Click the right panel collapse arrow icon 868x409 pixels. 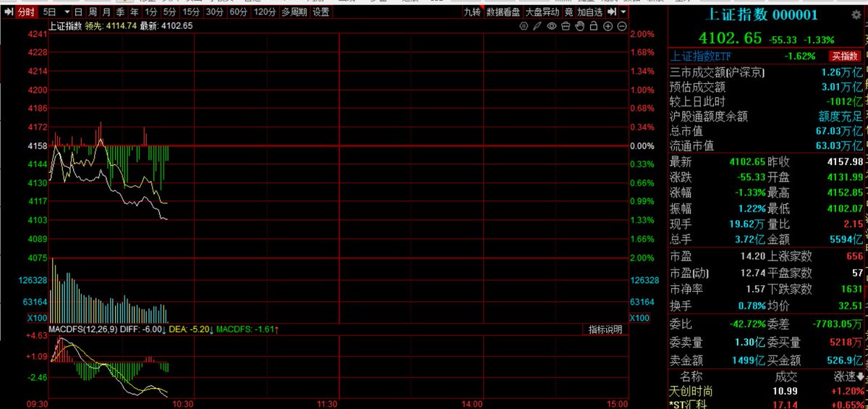pos(611,12)
